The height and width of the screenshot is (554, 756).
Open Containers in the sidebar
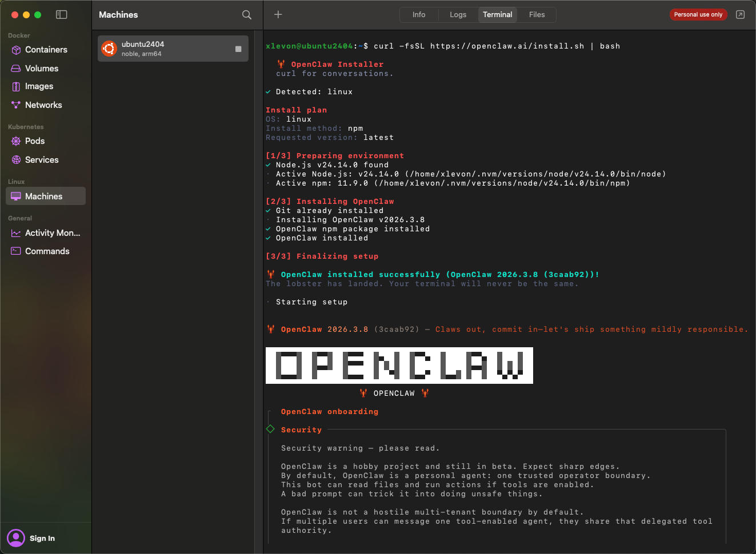(46, 50)
